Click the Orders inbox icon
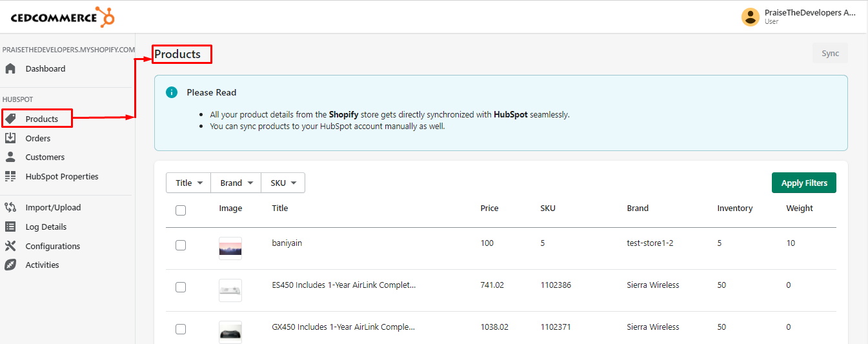Screen dimensions: 868x344 point(10,138)
